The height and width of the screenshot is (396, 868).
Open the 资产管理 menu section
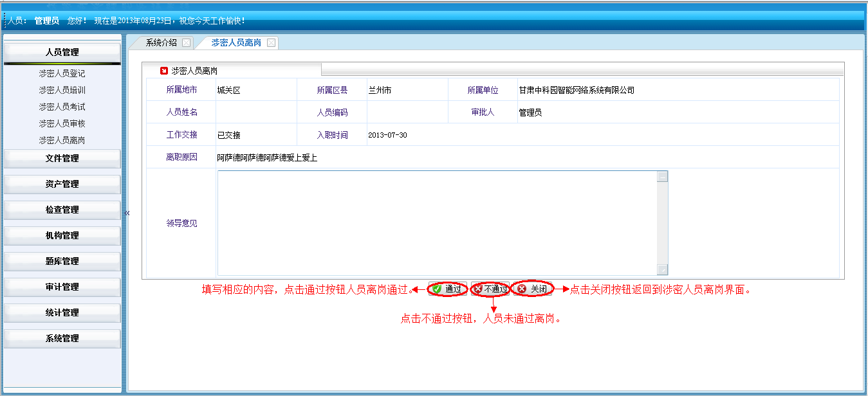[x=62, y=184]
